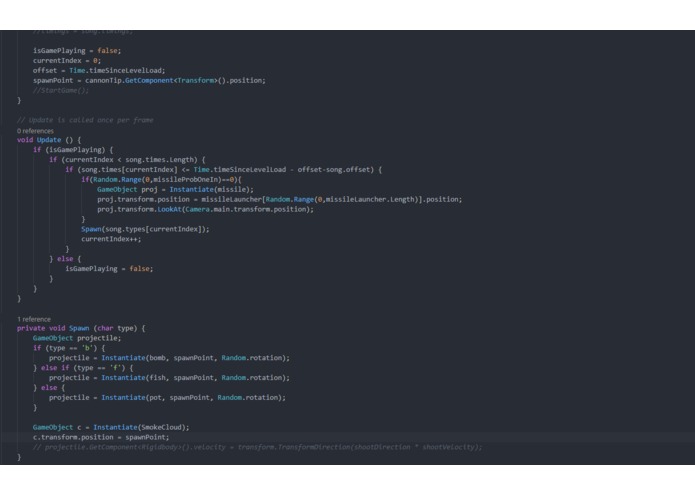695x494 pixels.
Task: Click the 'isGamePlaying = false;' line near top
Action: (x=77, y=51)
